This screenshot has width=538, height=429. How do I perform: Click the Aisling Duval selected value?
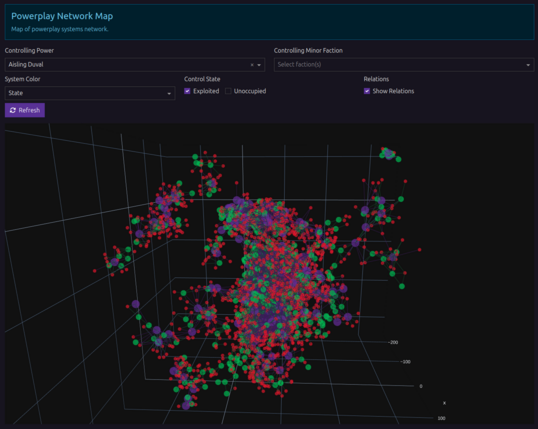pyautogui.click(x=26, y=65)
